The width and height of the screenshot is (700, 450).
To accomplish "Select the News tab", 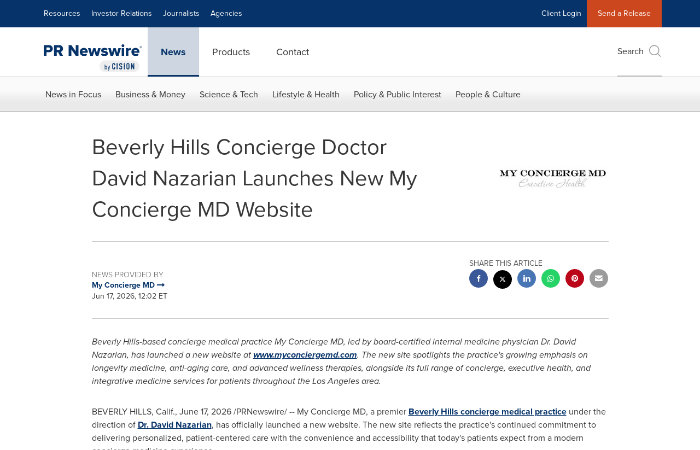I will pyautogui.click(x=173, y=52).
